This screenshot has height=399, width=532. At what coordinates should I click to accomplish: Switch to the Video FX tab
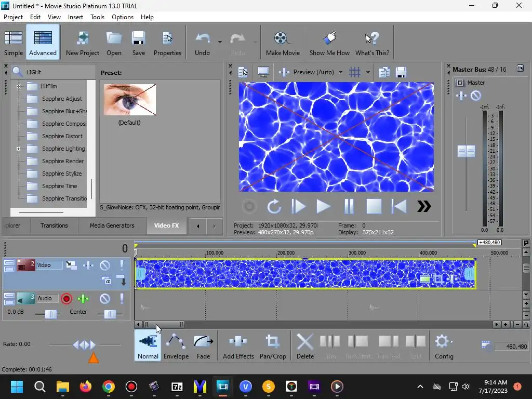click(166, 225)
